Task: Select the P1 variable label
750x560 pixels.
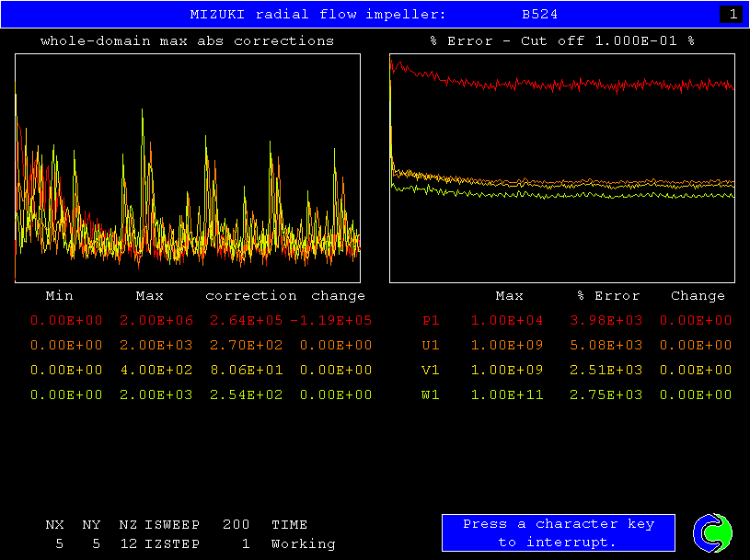Action: (431, 321)
